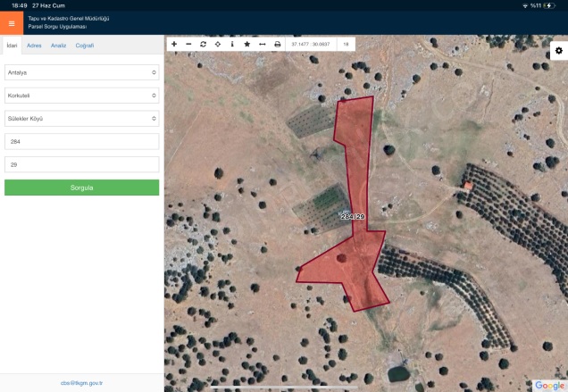Viewport: 568px width, 392px height.
Task: Open the orange hamburger menu
Action: (x=12, y=23)
